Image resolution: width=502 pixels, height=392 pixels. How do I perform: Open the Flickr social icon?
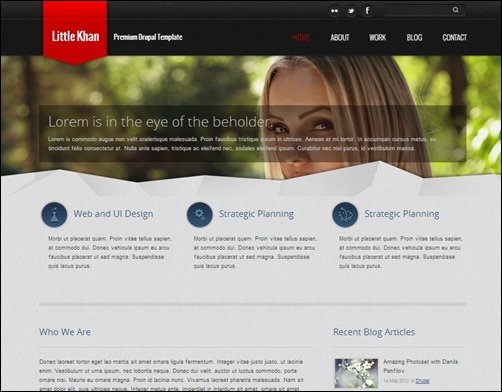[x=334, y=11]
